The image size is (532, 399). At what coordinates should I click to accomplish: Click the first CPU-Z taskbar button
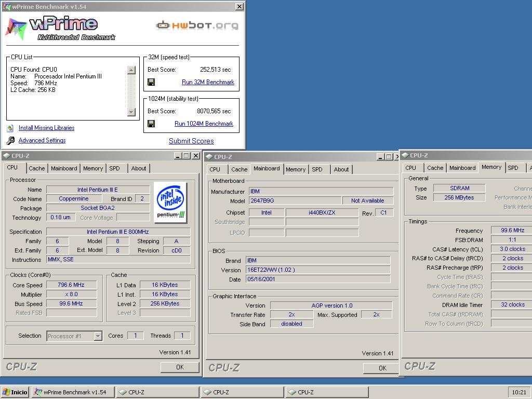pyautogui.click(x=158, y=392)
